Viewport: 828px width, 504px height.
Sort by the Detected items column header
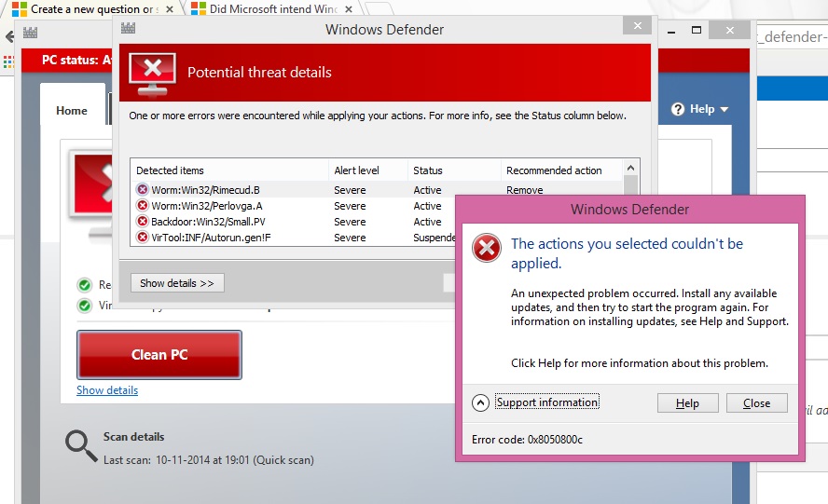click(x=229, y=170)
